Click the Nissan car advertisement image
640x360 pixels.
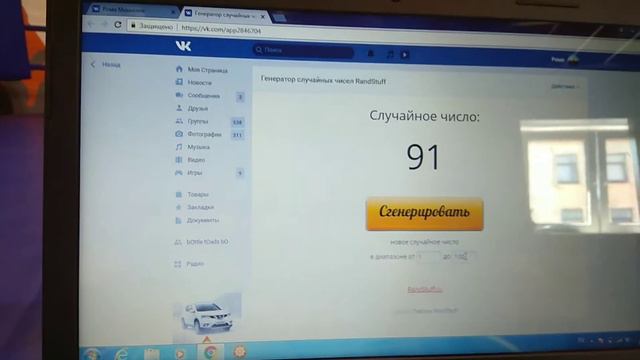[x=207, y=316]
